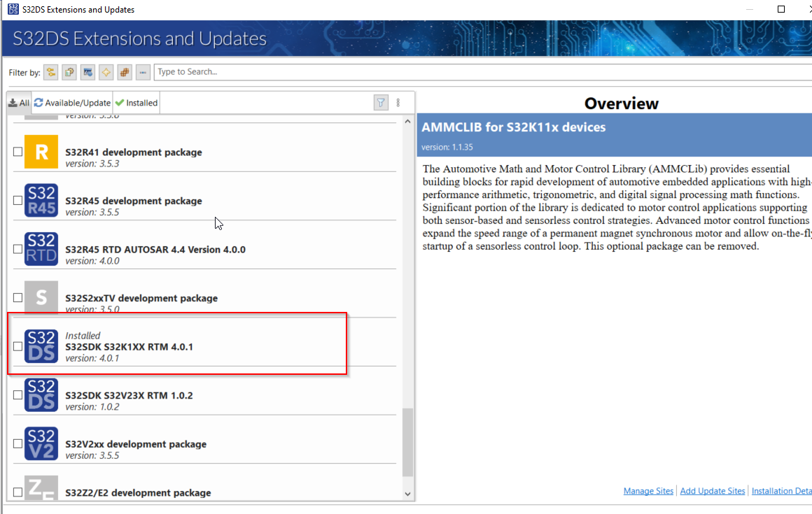
Task: Select S32SDK S32K1XX RTM 4.0.1 title
Action: pos(129,346)
